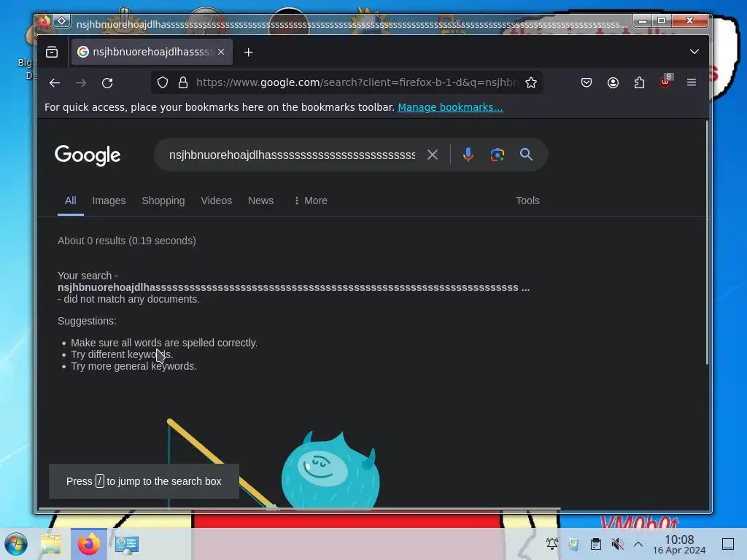Screen dimensions: 747x560
Task: Close the nsjhbnuorehoajdlhasss browser tab
Action: click(221, 52)
